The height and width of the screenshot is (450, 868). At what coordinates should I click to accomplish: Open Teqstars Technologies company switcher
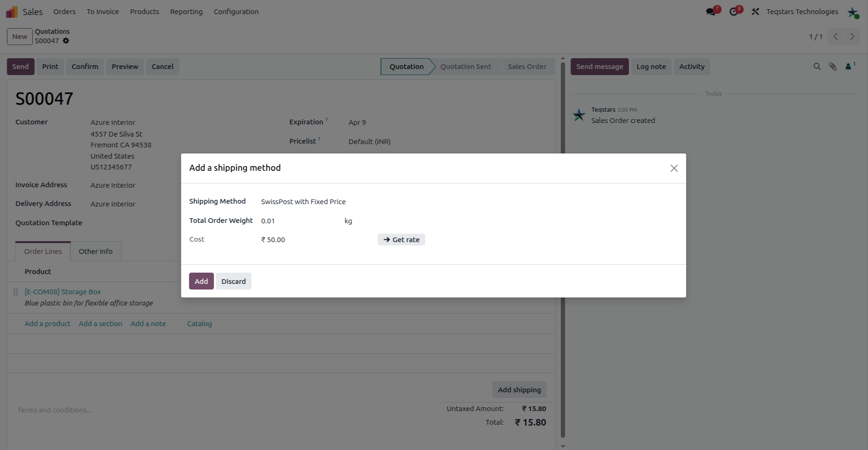802,12
